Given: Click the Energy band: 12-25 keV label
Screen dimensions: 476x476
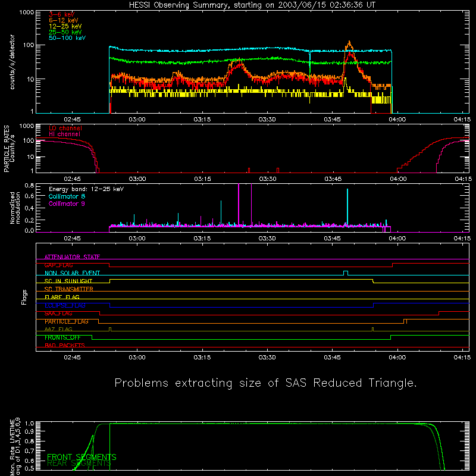Looking at the screenshot, I should pos(86,189).
